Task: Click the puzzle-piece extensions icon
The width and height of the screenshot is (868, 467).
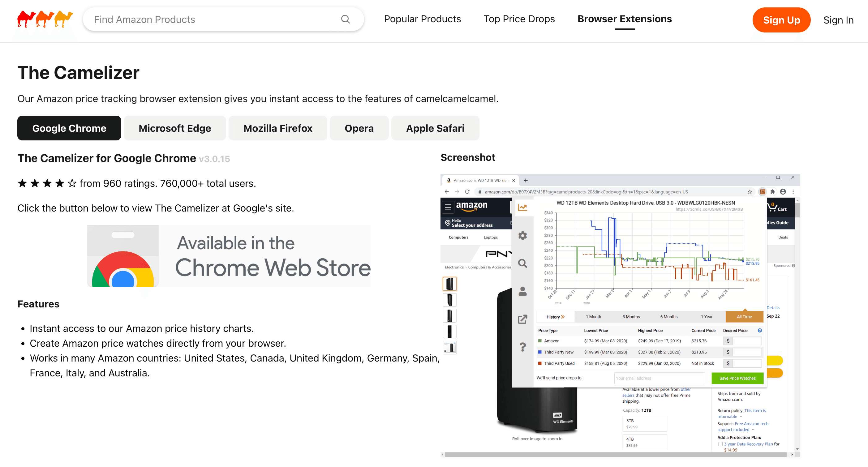Action: point(773,192)
